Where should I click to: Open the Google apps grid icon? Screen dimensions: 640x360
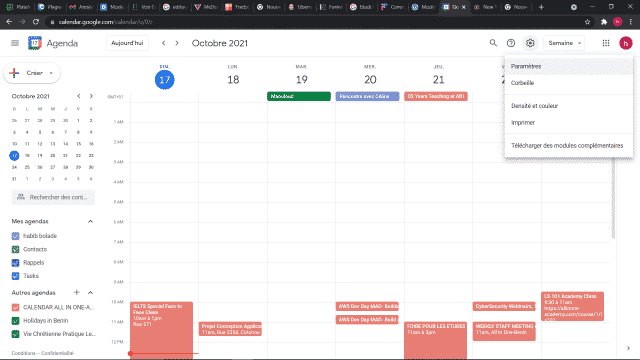606,43
